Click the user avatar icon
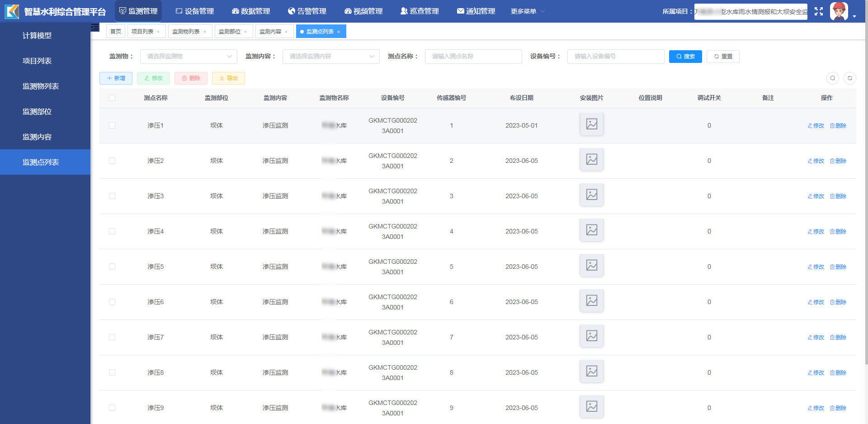This screenshot has height=424, width=868. point(839,11)
